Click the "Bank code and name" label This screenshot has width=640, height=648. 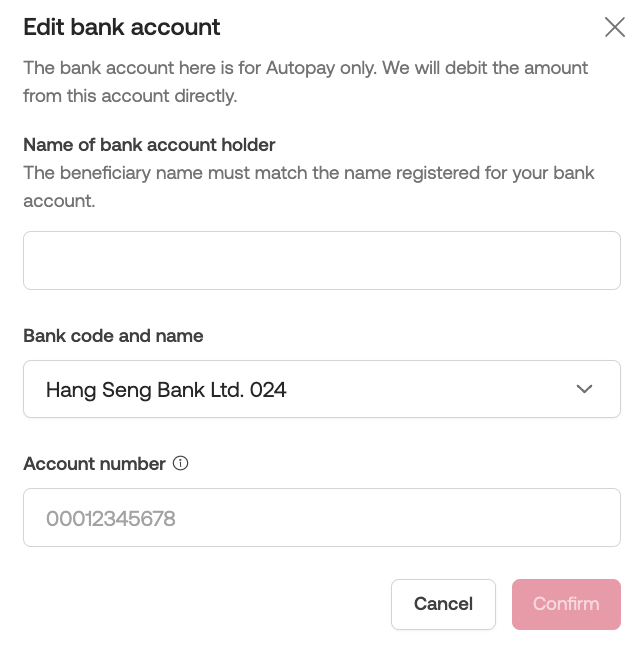(x=113, y=336)
